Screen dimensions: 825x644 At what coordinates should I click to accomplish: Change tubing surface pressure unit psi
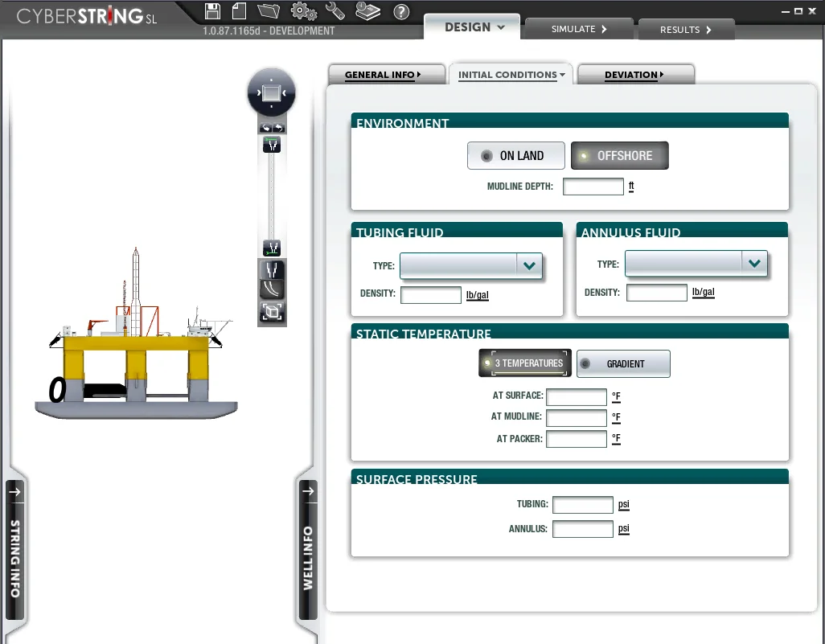[623, 504]
